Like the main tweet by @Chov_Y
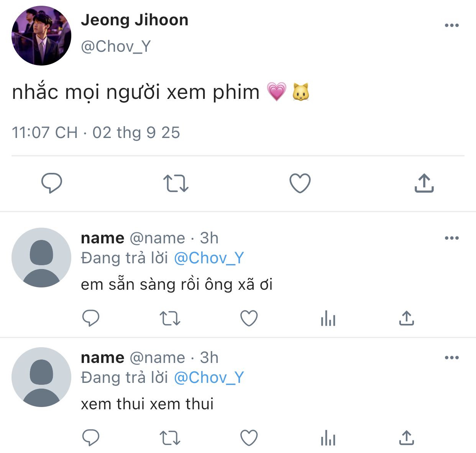The width and height of the screenshot is (476, 453). click(x=300, y=183)
